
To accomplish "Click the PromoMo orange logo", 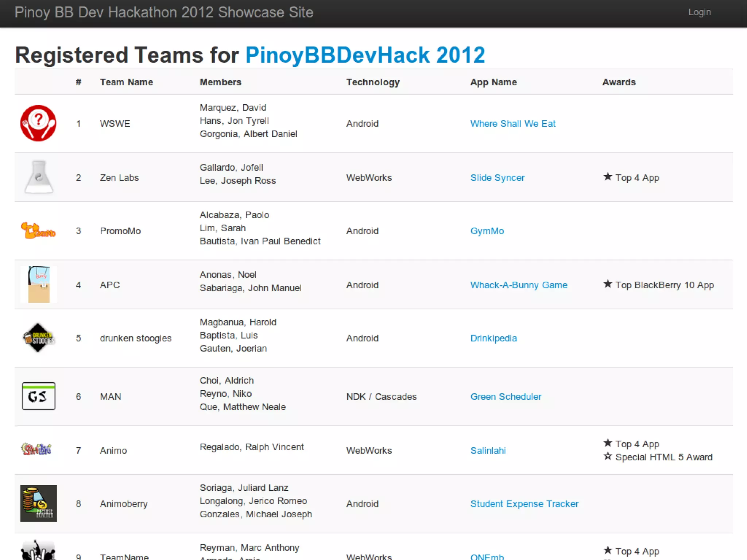I will [38, 231].
